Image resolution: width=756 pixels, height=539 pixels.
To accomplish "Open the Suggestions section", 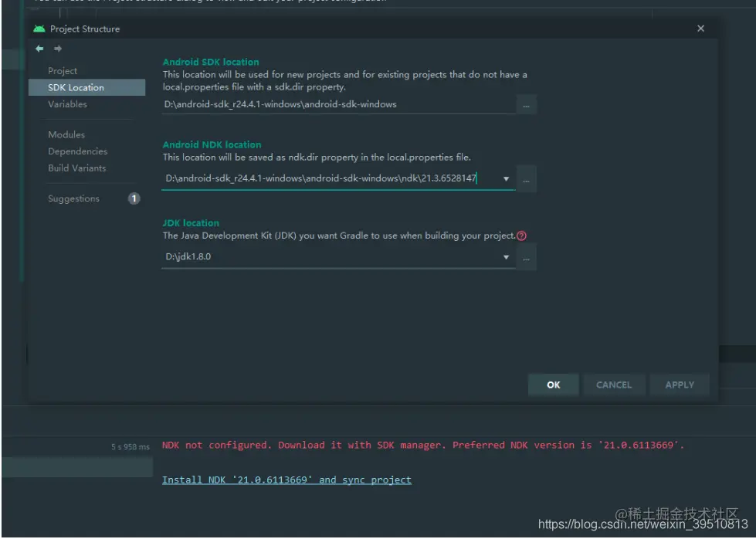I will 73,198.
